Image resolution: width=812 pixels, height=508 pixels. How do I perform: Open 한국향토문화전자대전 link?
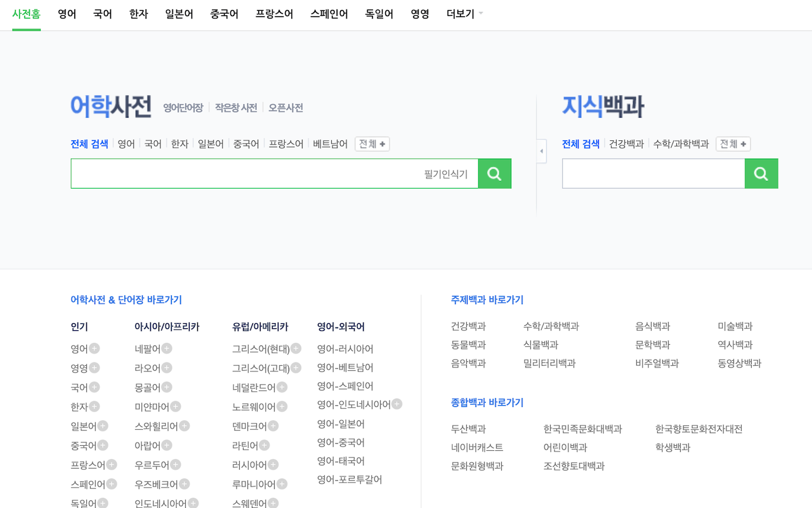pyautogui.click(x=699, y=429)
